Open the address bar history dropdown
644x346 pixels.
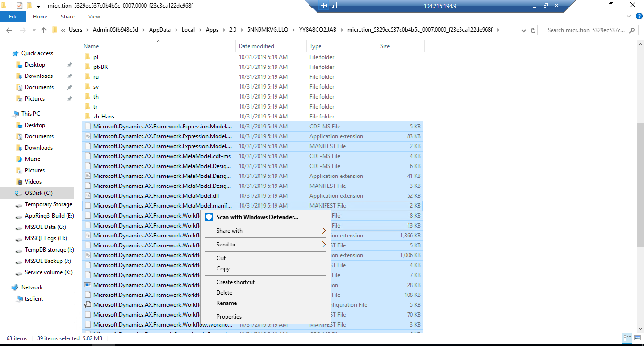[524, 30]
